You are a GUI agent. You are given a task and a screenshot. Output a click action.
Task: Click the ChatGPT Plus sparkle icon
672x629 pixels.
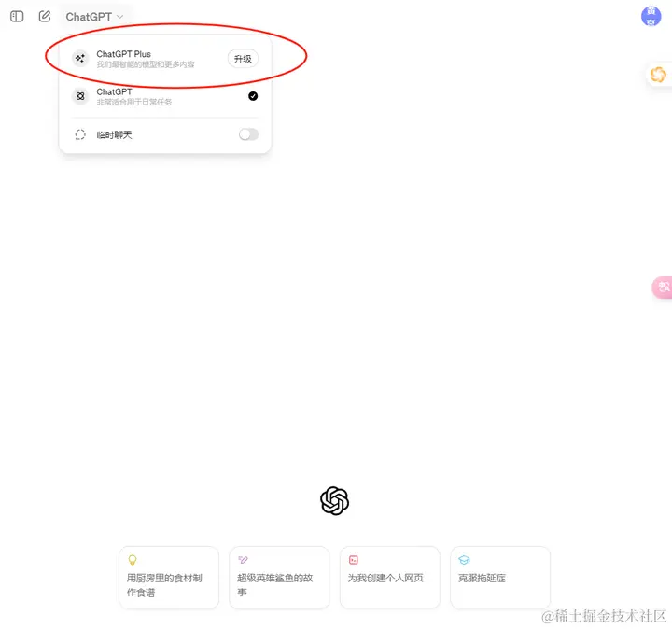(x=80, y=58)
